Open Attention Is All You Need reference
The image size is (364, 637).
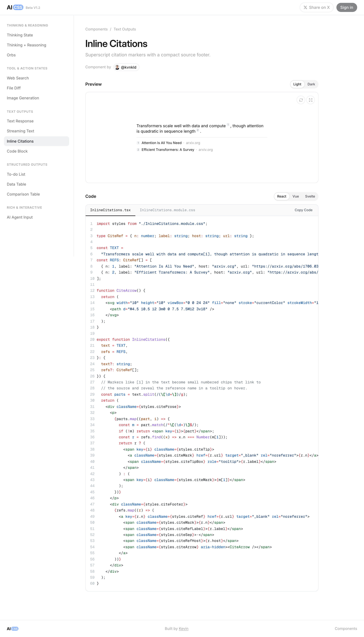(168, 143)
